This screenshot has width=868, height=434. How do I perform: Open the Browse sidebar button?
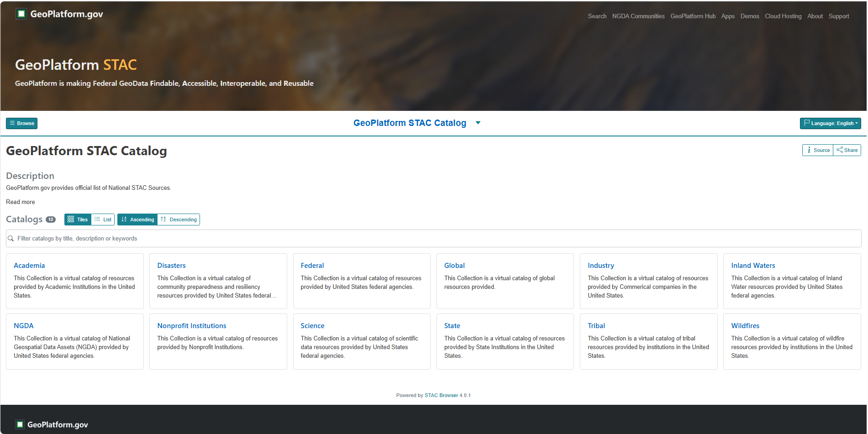22,123
